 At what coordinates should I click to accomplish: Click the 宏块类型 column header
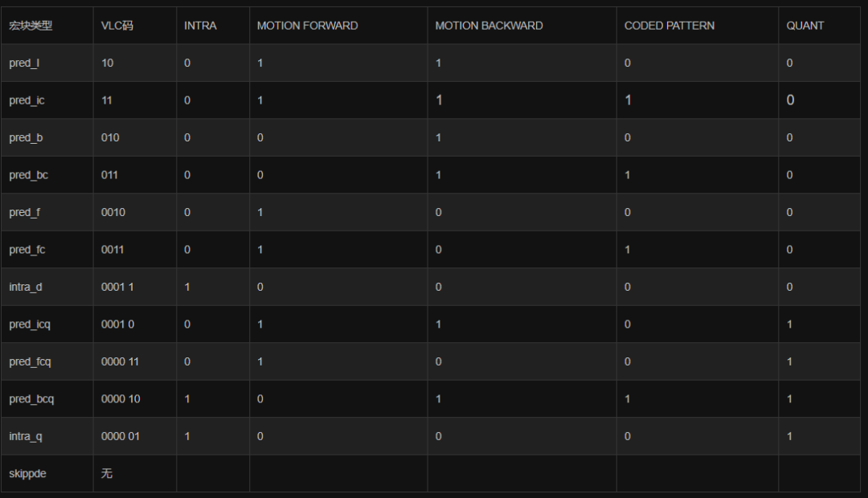pyautogui.click(x=31, y=26)
